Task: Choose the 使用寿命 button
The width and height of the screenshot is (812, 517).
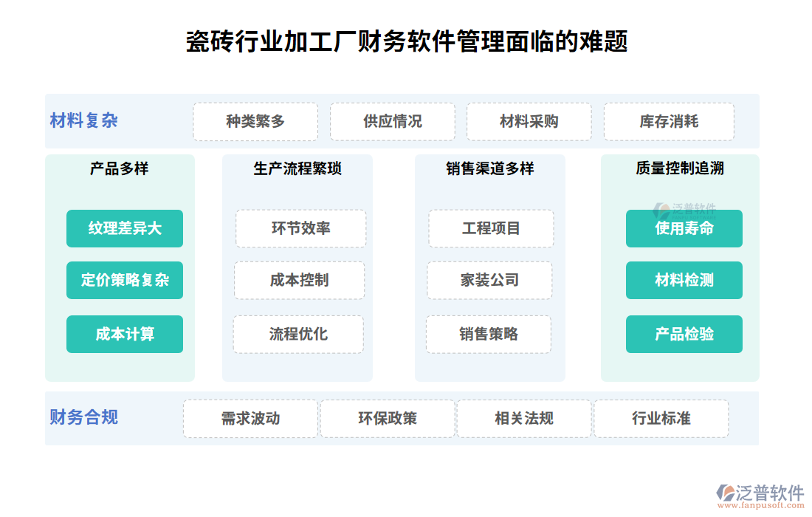Action: [x=684, y=228]
